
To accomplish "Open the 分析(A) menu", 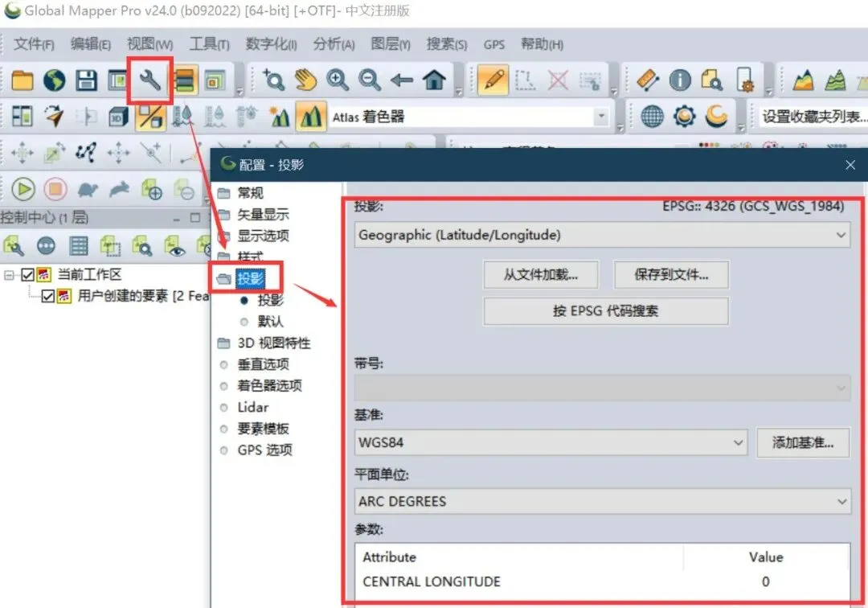I will pyautogui.click(x=334, y=44).
